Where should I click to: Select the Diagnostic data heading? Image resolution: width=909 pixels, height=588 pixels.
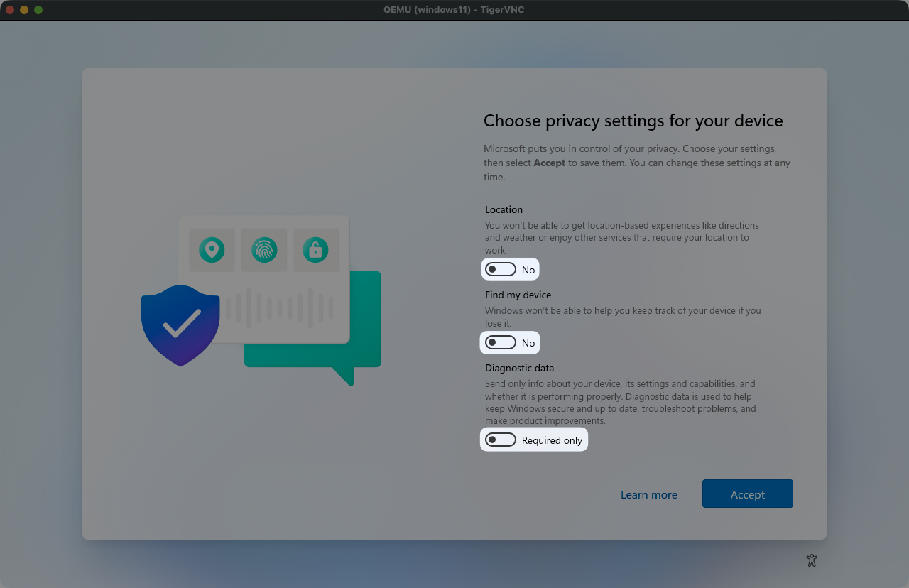pos(519,368)
